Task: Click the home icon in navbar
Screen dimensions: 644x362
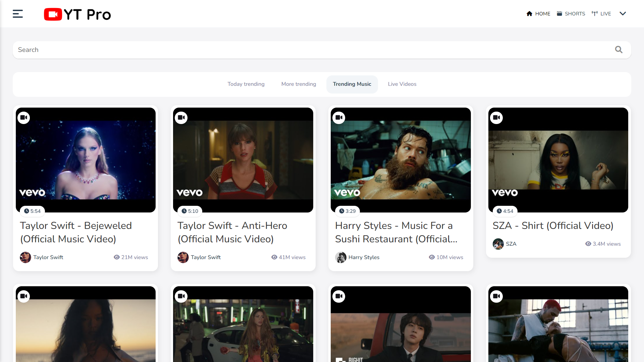Action: pos(529,14)
